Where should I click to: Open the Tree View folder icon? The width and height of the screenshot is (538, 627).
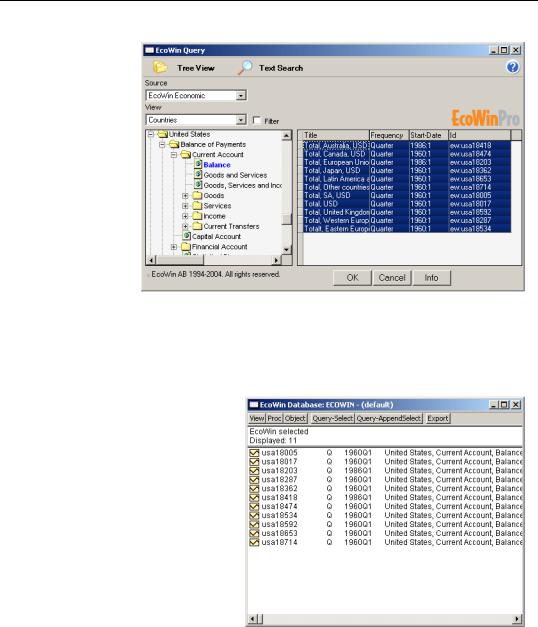(x=160, y=67)
